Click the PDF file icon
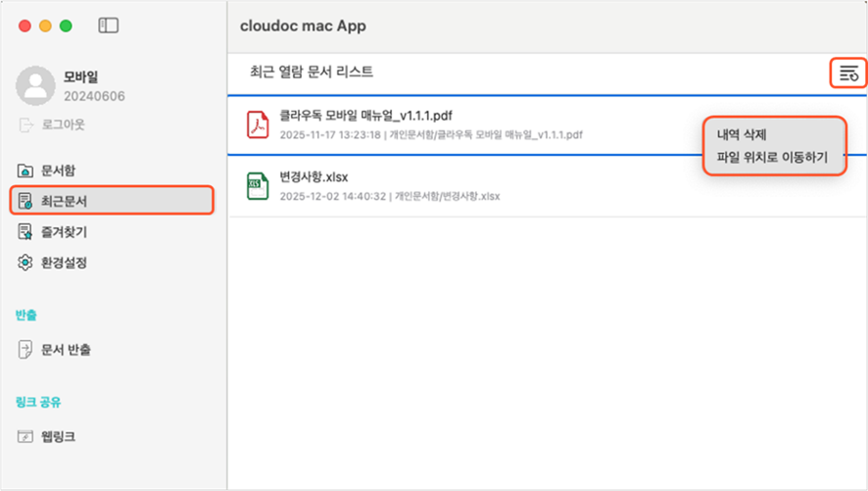 tap(258, 124)
